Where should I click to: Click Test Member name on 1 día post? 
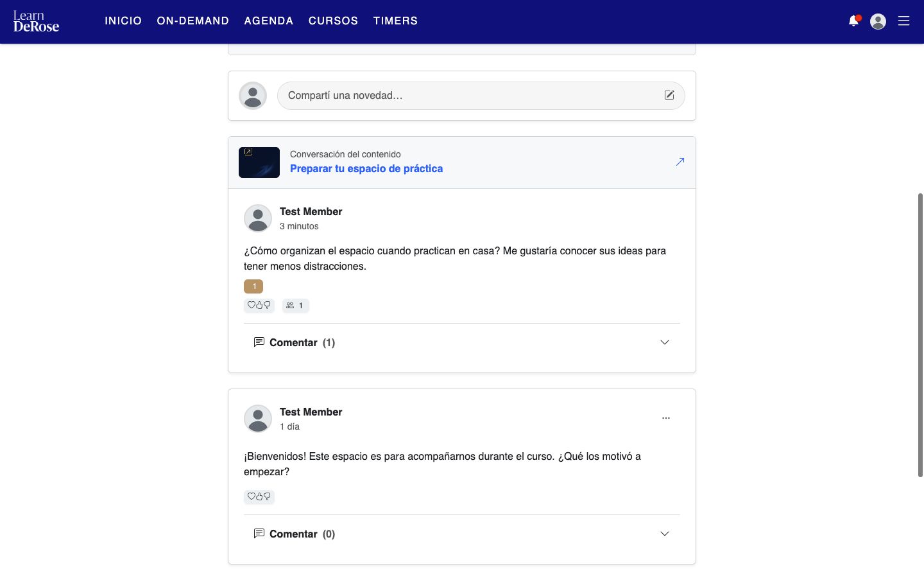[x=311, y=412]
